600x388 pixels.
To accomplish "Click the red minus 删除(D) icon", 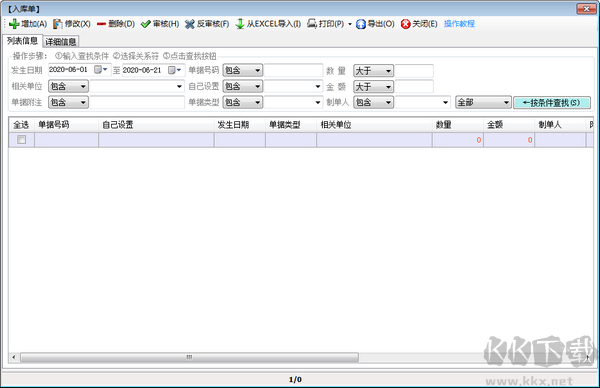I will (x=101, y=24).
